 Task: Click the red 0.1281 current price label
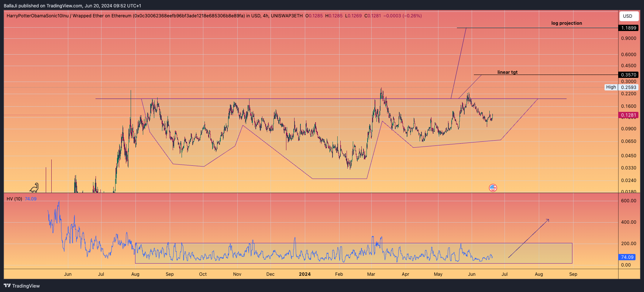(628, 115)
